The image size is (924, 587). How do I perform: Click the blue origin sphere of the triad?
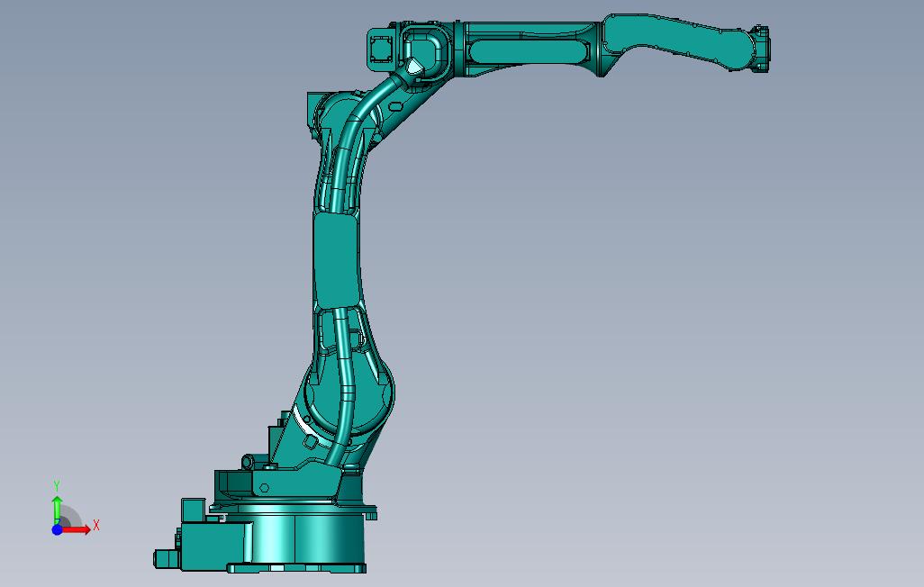pyautogui.click(x=57, y=530)
